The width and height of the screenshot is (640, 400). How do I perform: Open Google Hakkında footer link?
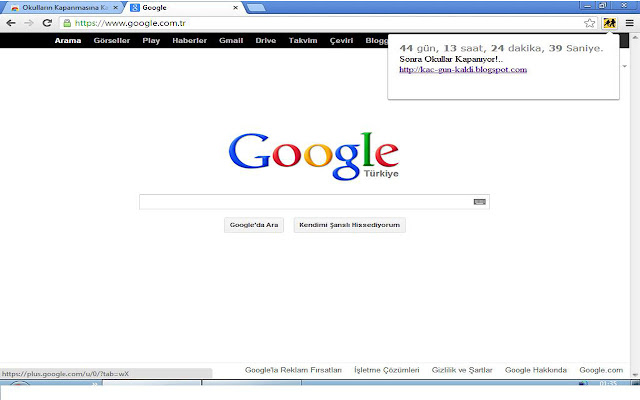[536, 370]
